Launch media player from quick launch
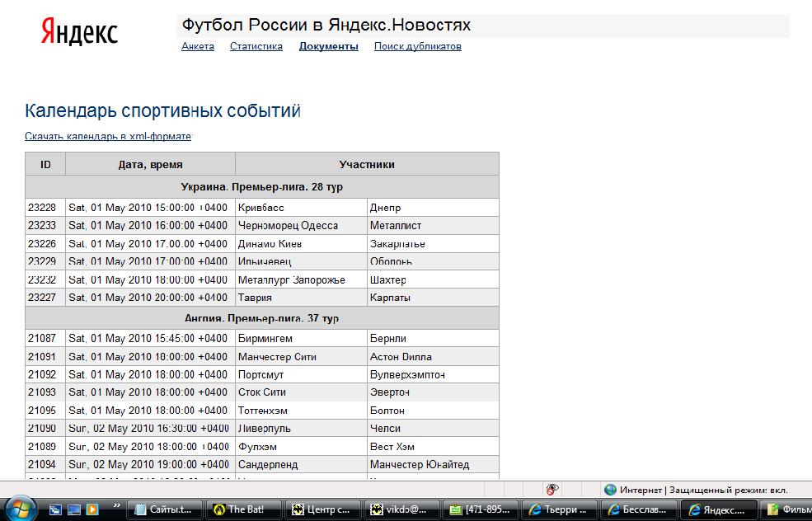This screenshot has width=812, height=521. (x=92, y=509)
